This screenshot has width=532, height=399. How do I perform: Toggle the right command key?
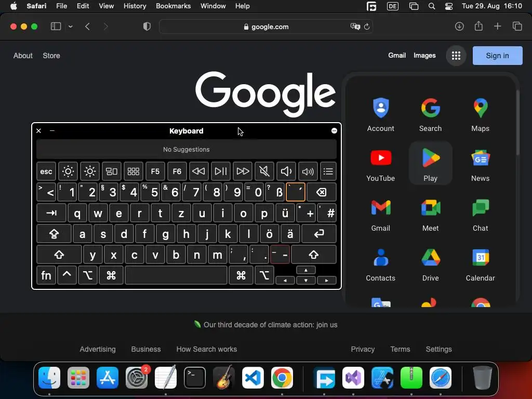click(x=241, y=275)
